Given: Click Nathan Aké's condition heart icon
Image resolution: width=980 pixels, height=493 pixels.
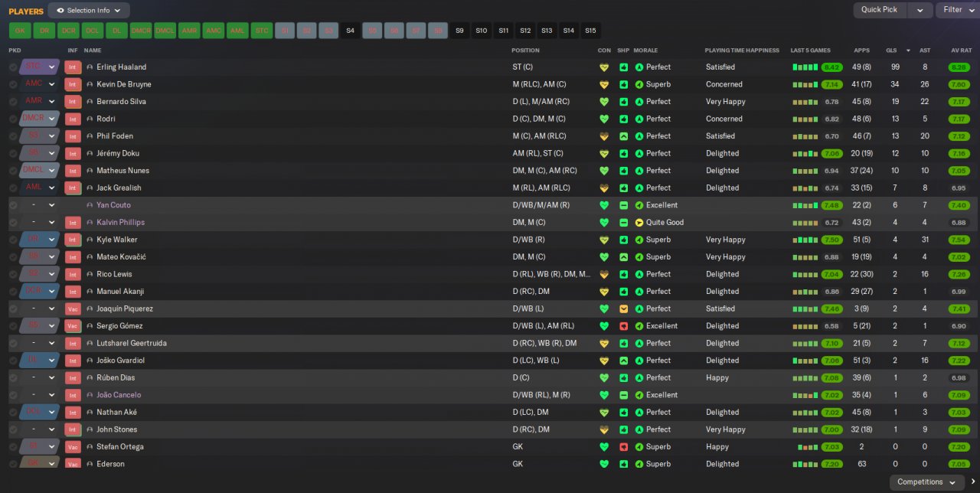Looking at the screenshot, I should [603, 413].
